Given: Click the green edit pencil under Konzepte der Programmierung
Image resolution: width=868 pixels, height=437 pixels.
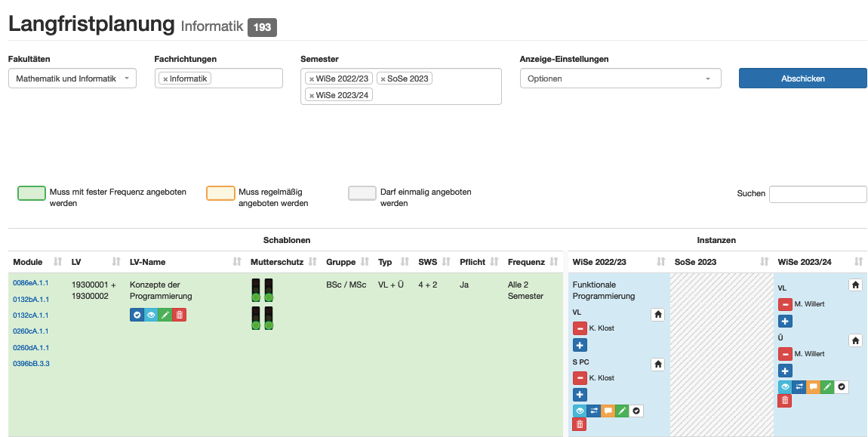Looking at the screenshot, I should (165, 315).
